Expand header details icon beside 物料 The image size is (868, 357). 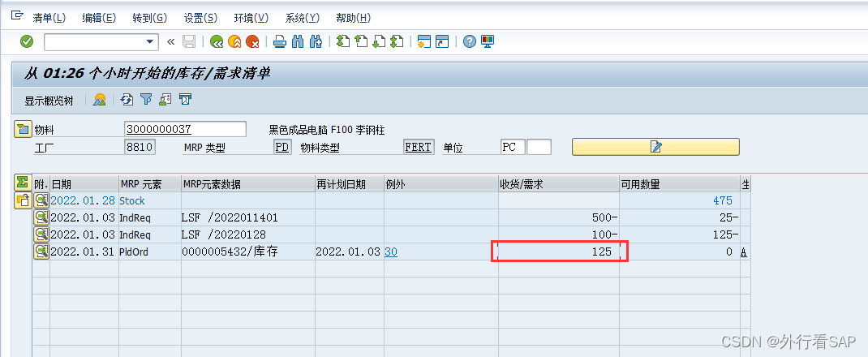[22, 130]
